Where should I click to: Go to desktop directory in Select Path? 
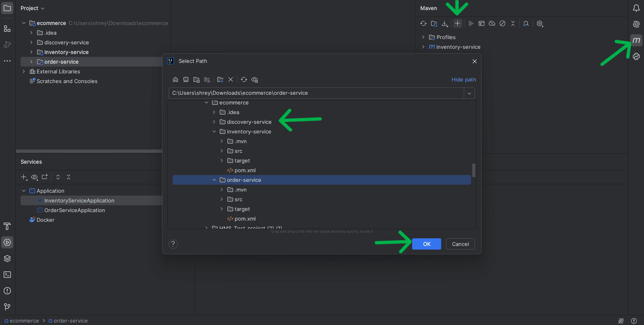pyautogui.click(x=186, y=79)
